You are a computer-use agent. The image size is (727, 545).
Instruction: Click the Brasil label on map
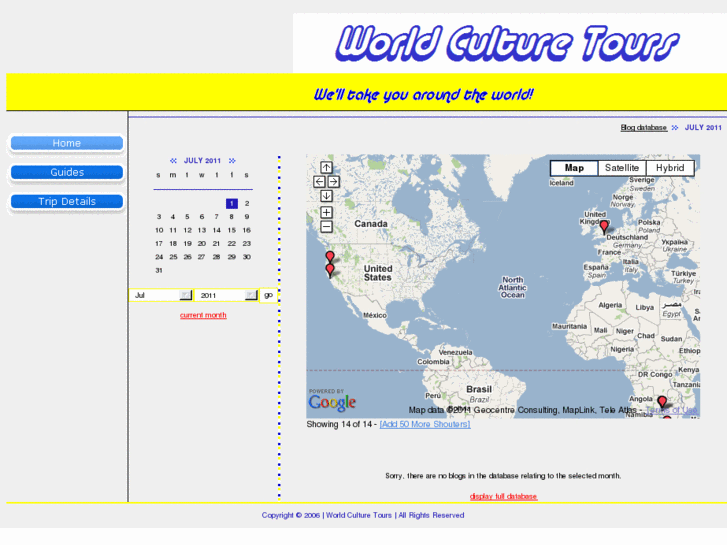point(479,389)
